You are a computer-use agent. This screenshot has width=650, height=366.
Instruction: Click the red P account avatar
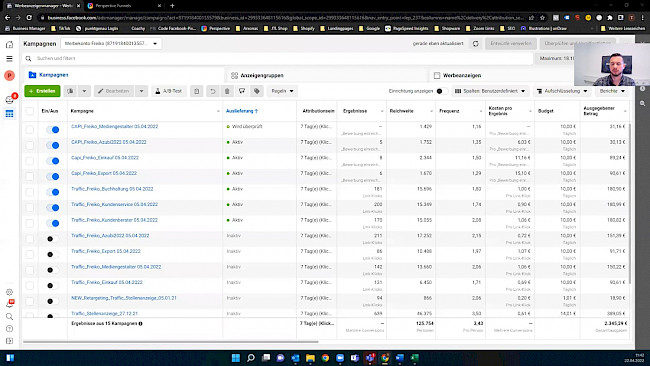[x=9, y=75]
